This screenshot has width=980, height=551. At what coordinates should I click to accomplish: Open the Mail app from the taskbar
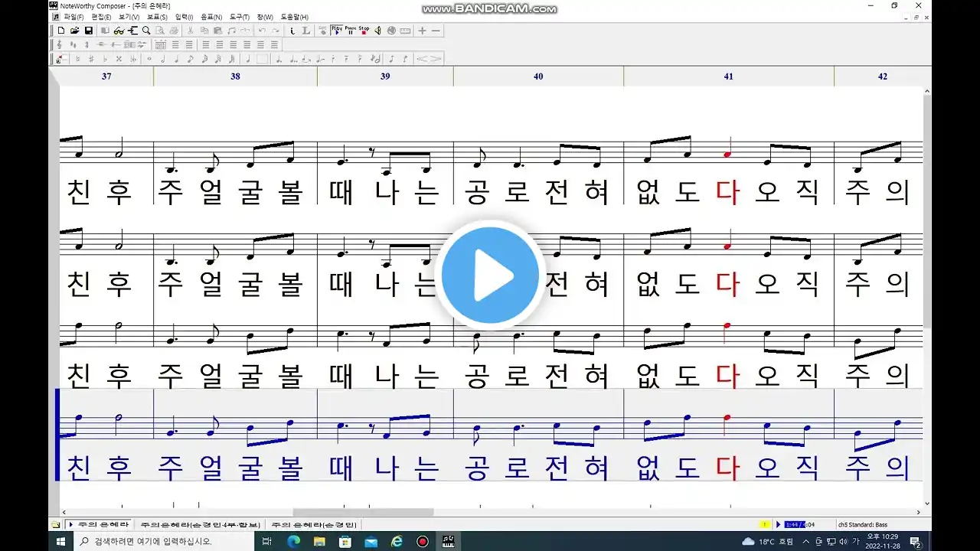tap(371, 541)
